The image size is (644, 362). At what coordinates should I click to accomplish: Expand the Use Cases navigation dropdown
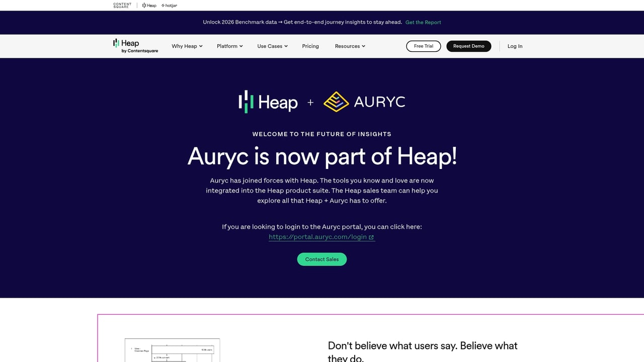[x=272, y=46]
